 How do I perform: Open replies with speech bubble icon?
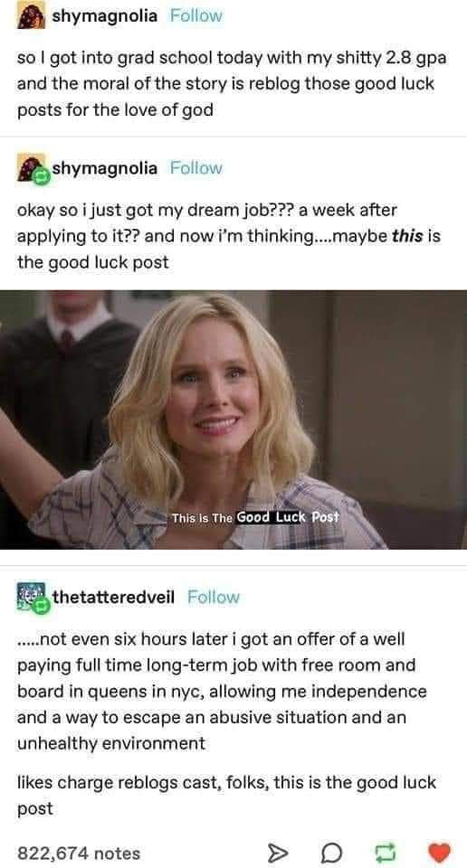click(x=329, y=853)
